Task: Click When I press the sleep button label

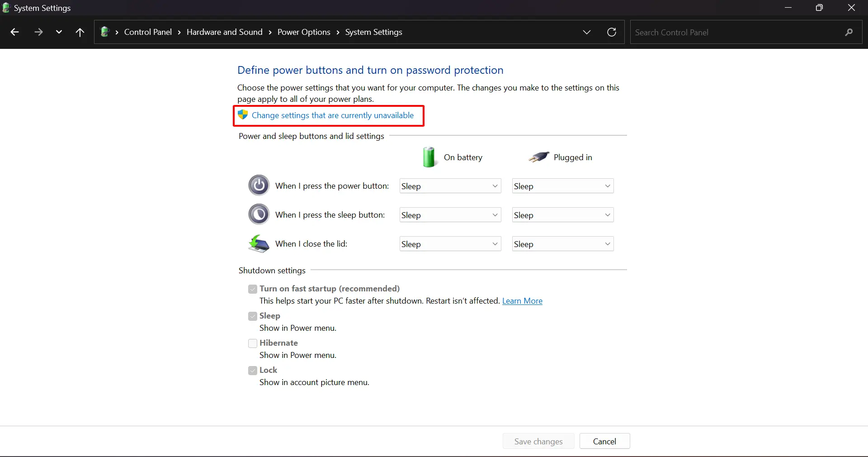Action: coord(330,215)
